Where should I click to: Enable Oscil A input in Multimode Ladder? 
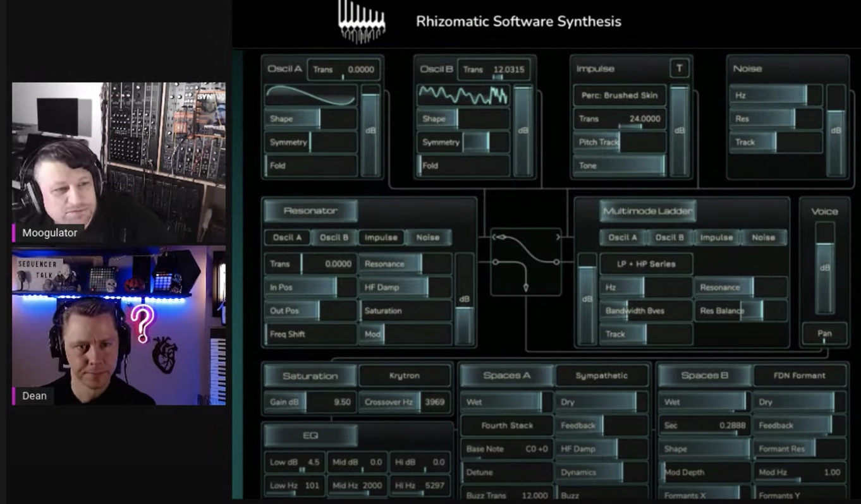(623, 237)
